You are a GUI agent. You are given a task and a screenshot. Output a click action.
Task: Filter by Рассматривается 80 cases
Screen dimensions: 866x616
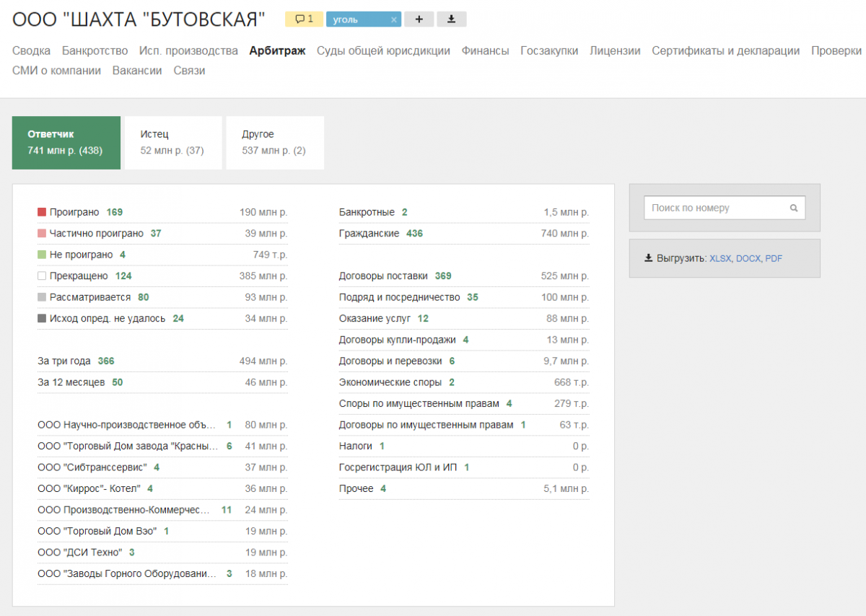[x=162, y=297]
